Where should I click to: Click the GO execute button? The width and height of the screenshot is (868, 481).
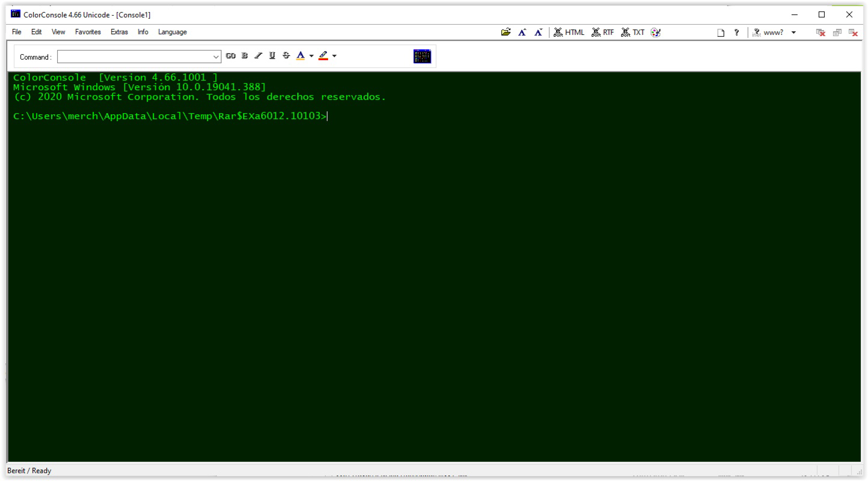point(231,57)
